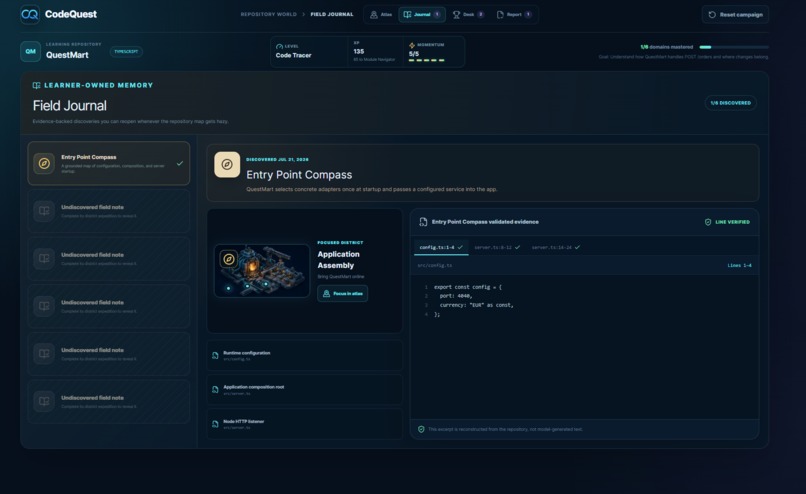Click the QM repository badge
Image resolution: width=806 pixels, height=494 pixels.
click(x=30, y=51)
